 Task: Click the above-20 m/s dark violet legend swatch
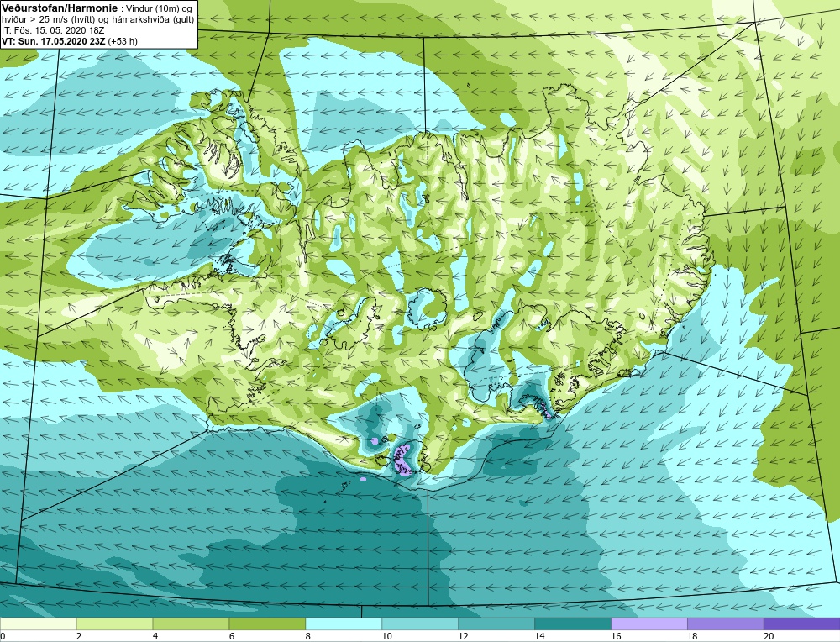[802, 624]
